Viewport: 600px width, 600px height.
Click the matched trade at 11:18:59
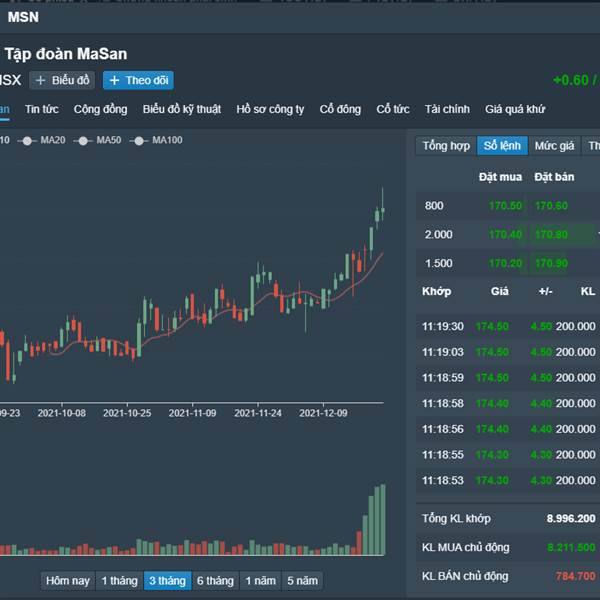pos(508,378)
